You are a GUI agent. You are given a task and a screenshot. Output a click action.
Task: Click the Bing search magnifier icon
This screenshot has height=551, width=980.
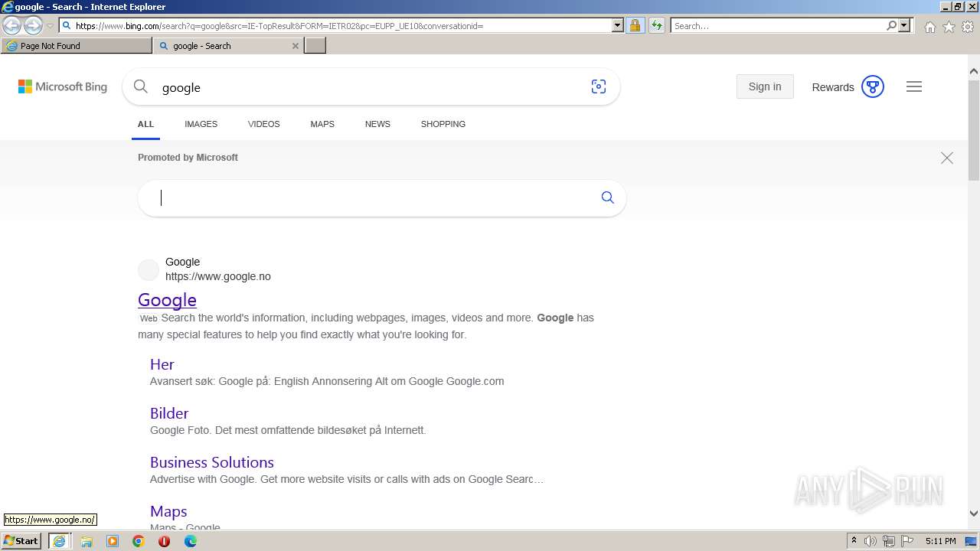click(x=140, y=86)
